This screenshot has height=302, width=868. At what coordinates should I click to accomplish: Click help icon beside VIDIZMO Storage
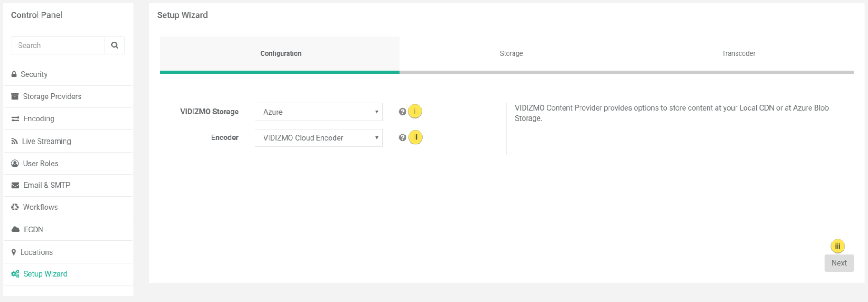point(402,112)
